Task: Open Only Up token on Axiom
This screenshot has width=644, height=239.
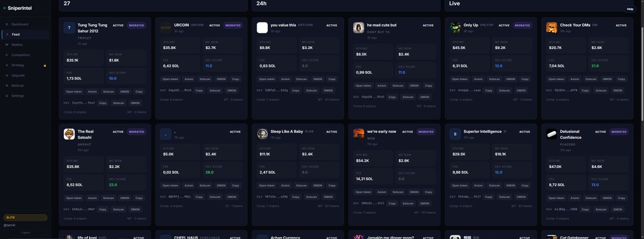Action: coord(479,79)
